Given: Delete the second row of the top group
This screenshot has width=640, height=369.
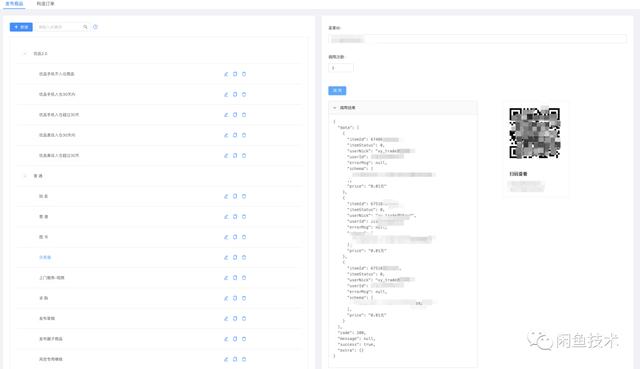Looking at the screenshot, I should [x=244, y=94].
